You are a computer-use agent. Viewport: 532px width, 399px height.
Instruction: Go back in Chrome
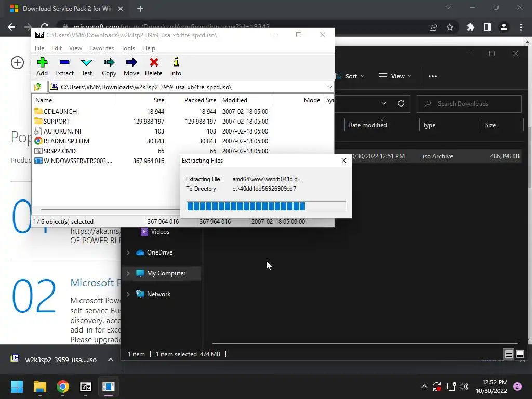pos(11,27)
